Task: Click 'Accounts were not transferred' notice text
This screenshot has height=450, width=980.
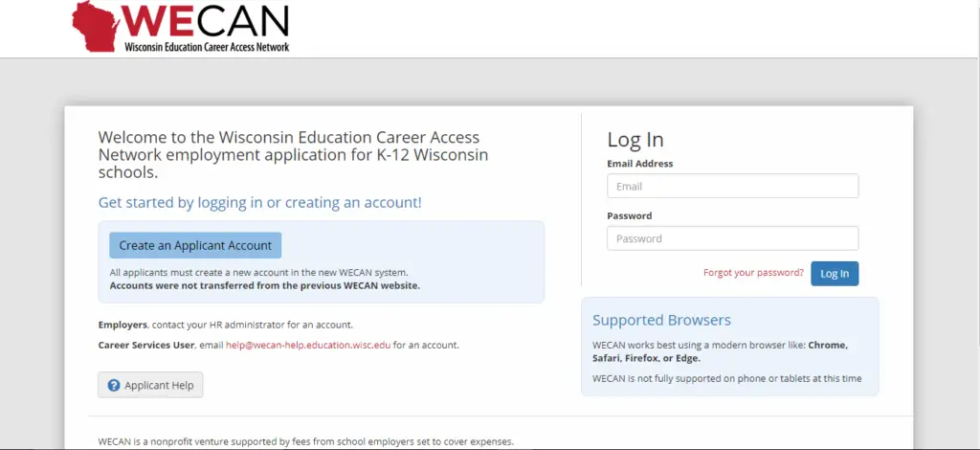Action: tap(265, 285)
